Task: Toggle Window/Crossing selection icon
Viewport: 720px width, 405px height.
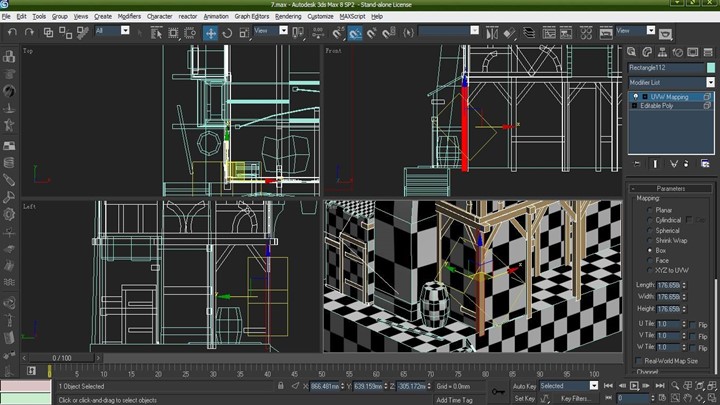Action: click(x=190, y=33)
